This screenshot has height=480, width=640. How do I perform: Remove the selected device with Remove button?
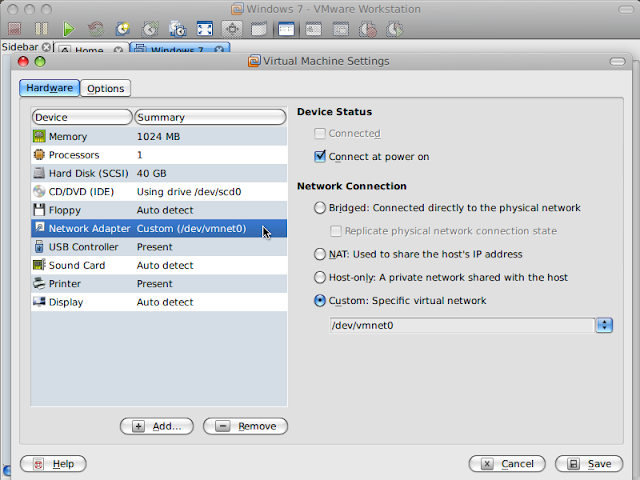pos(245,426)
